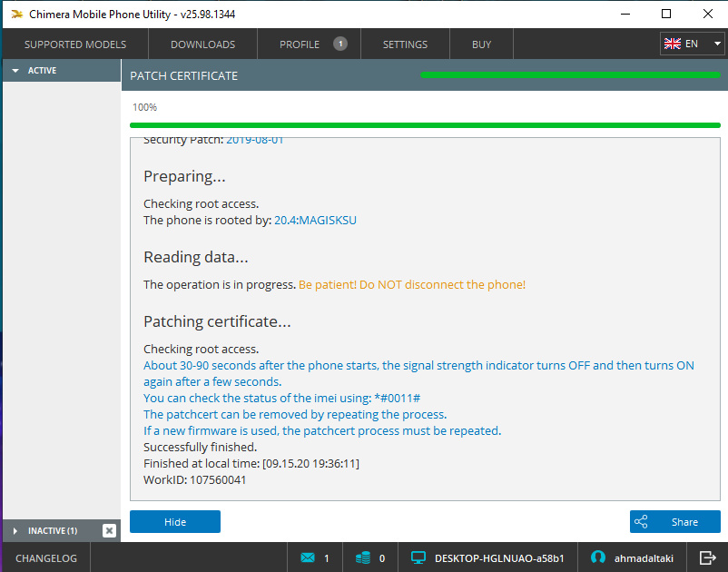Screen dimensions: 728x572
Task: Click the 'Patching certificate...' heading
Action: point(217,321)
